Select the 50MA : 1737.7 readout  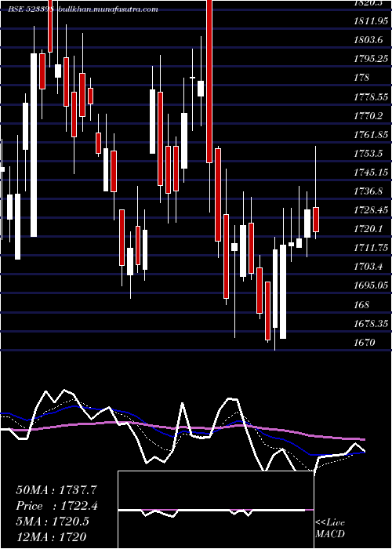coord(56,490)
